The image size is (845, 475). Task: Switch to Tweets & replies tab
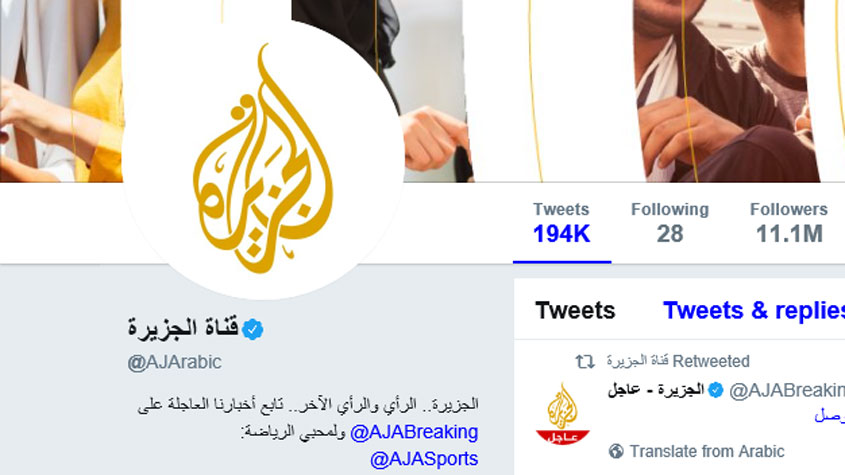click(x=753, y=310)
